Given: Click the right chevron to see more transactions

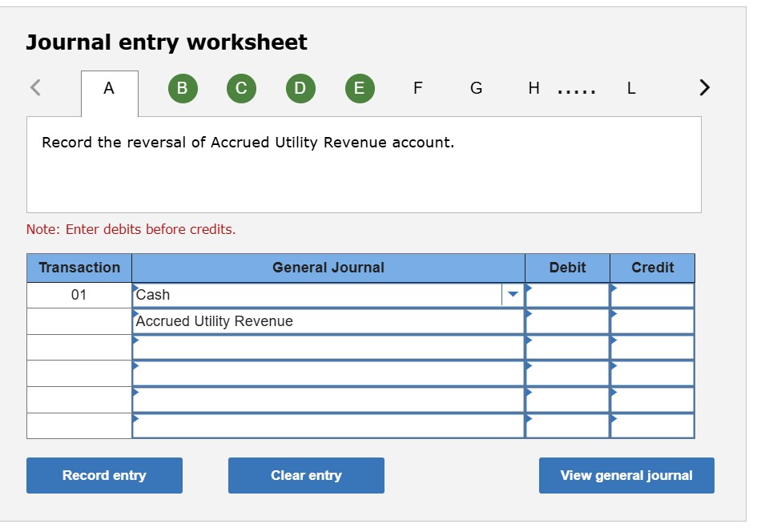Looking at the screenshot, I should [x=703, y=87].
